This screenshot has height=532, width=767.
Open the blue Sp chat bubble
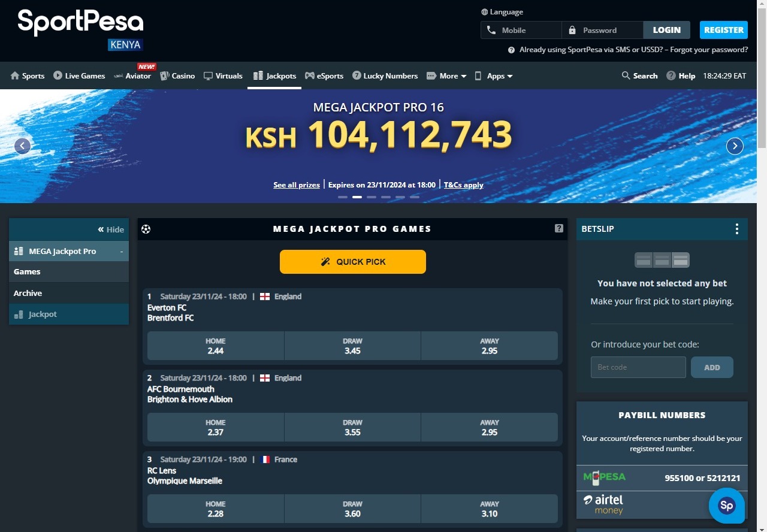pos(727,506)
